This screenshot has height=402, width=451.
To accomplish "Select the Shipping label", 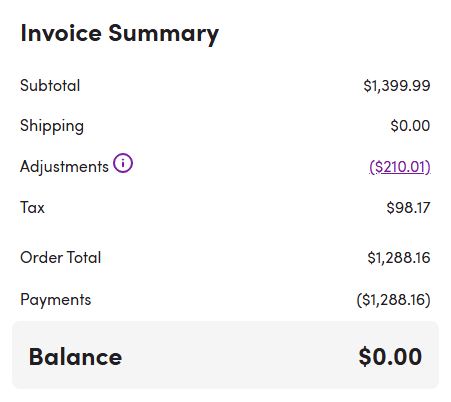I will (x=52, y=126).
